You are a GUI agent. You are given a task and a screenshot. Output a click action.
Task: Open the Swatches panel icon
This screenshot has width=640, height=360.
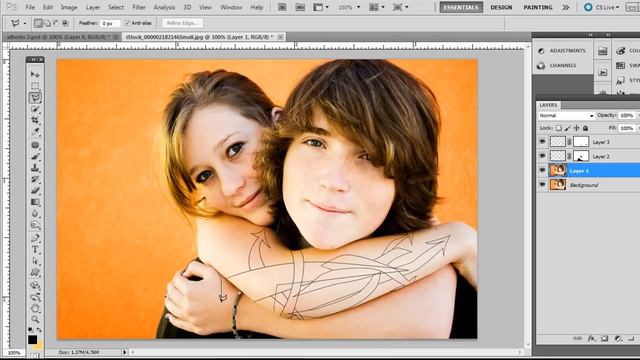click(x=621, y=65)
